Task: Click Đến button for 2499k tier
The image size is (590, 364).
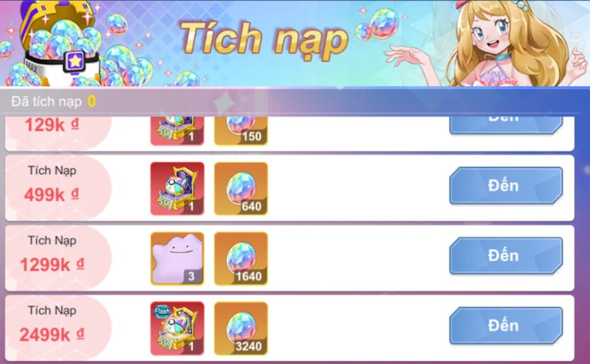Action: tap(506, 326)
